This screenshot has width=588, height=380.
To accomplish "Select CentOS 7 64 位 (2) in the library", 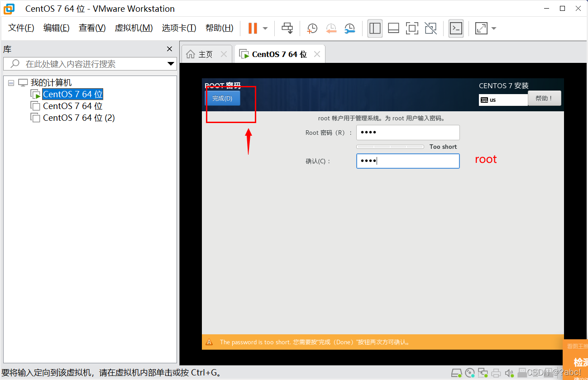I will click(79, 118).
